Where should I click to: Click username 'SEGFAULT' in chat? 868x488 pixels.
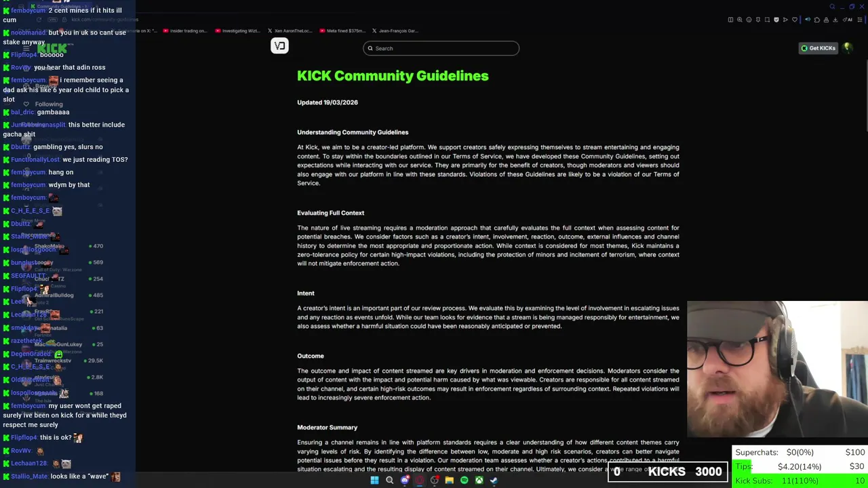pyautogui.click(x=28, y=276)
